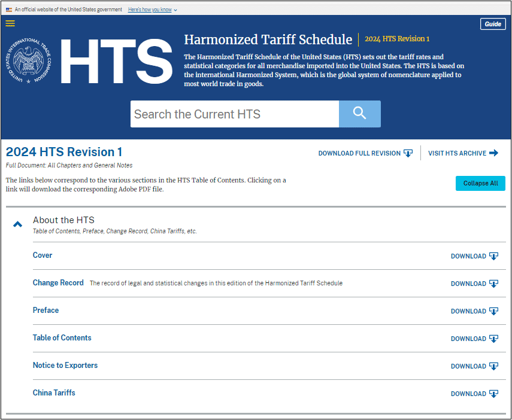Click DOWNLOAD text in Notice to Exporters row
Image resolution: width=512 pixels, height=420 pixels.
coord(468,366)
